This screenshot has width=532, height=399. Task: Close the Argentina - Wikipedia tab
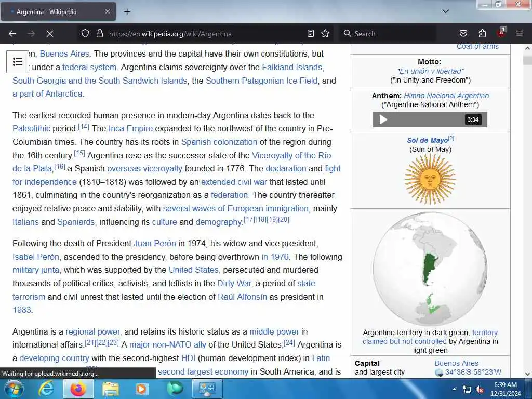click(x=107, y=11)
